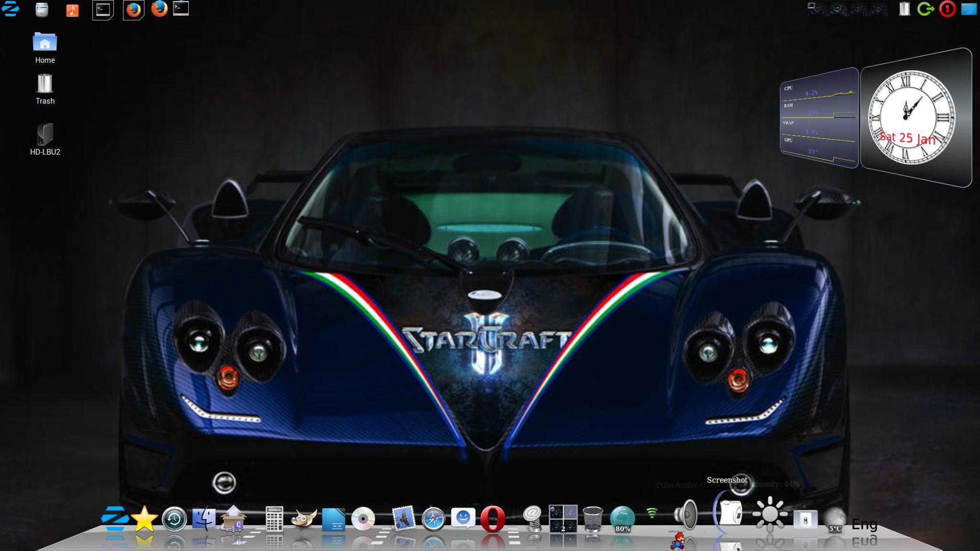
Task: Click the system monitor CPU/RAM widget
Action: coord(819,118)
